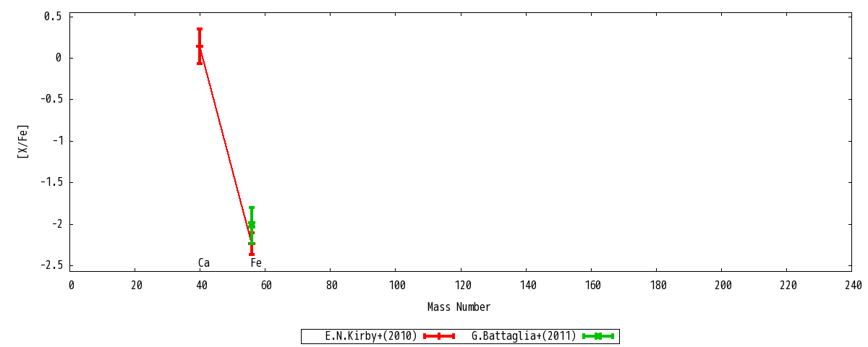
Task: Click the x-axis tick label 60
Action: click(x=267, y=286)
